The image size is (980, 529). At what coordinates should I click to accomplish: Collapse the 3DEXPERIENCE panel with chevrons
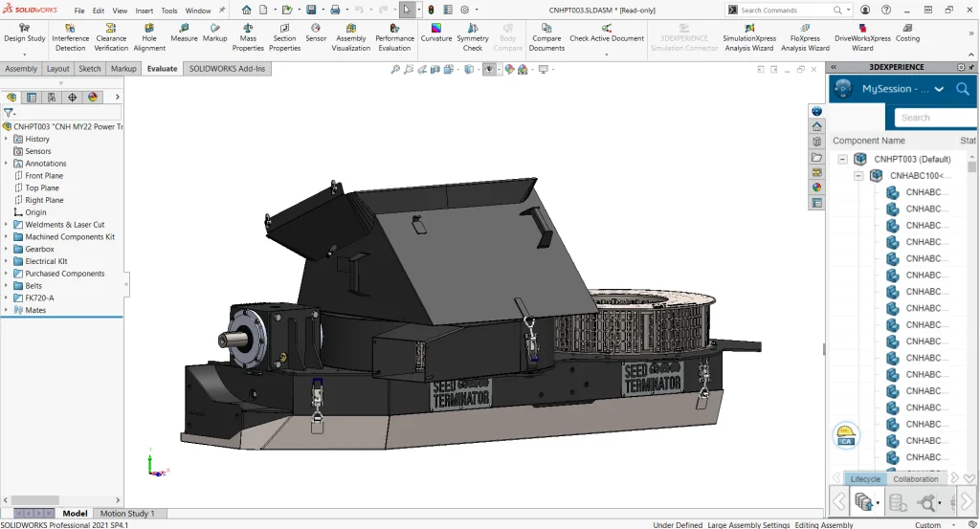click(x=834, y=67)
